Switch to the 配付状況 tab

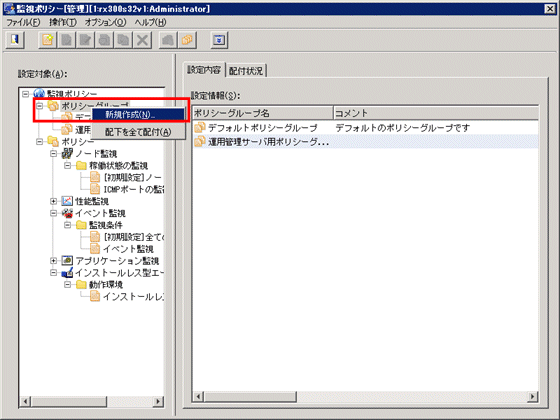tap(246, 71)
